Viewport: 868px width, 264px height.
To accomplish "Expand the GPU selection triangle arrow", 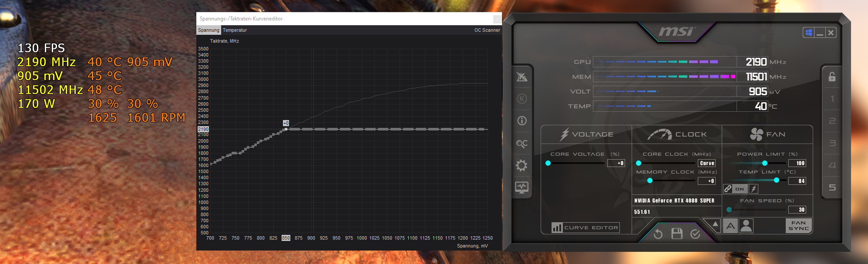I will [715, 224].
